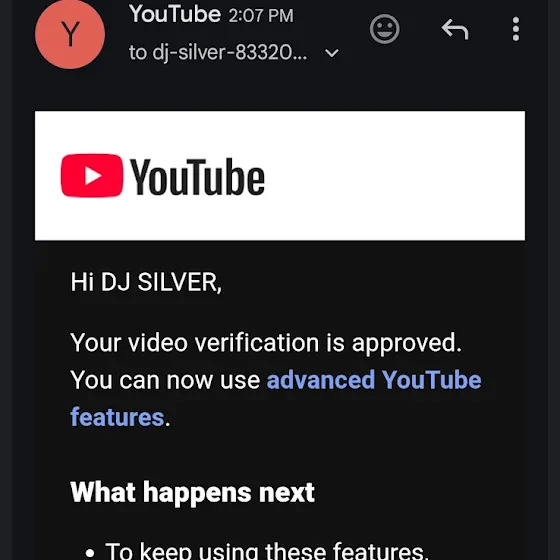The image size is (560, 560).
Task: Click the YouTube wordmark in the banner
Action: coord(197,176)
